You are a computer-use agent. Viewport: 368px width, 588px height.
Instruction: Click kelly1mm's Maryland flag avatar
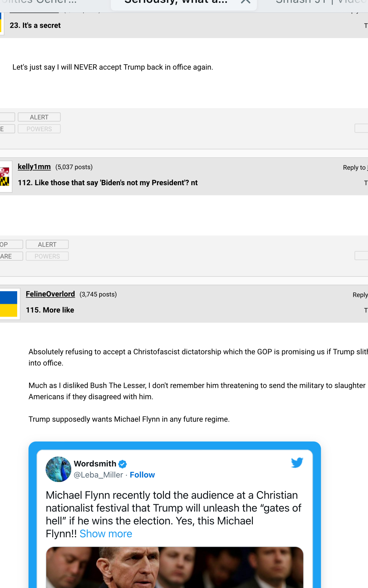[5, 176]
